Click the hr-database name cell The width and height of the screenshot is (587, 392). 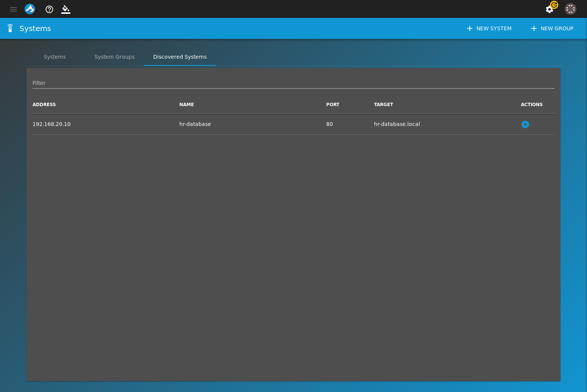[195, 124]
